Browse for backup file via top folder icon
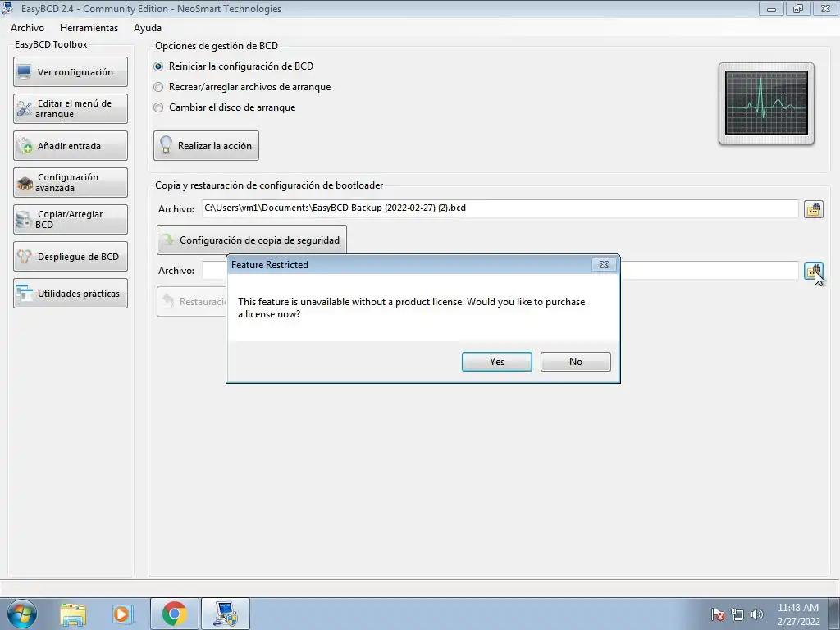This screenshot has width=840, height=630. [814, 209]
